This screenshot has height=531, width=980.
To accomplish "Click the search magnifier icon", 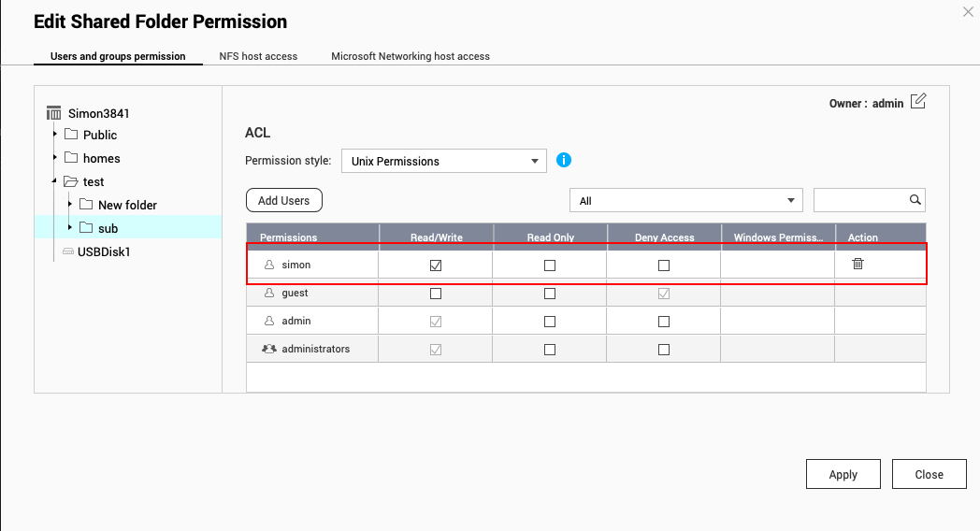I will click(x=915, y=200).
